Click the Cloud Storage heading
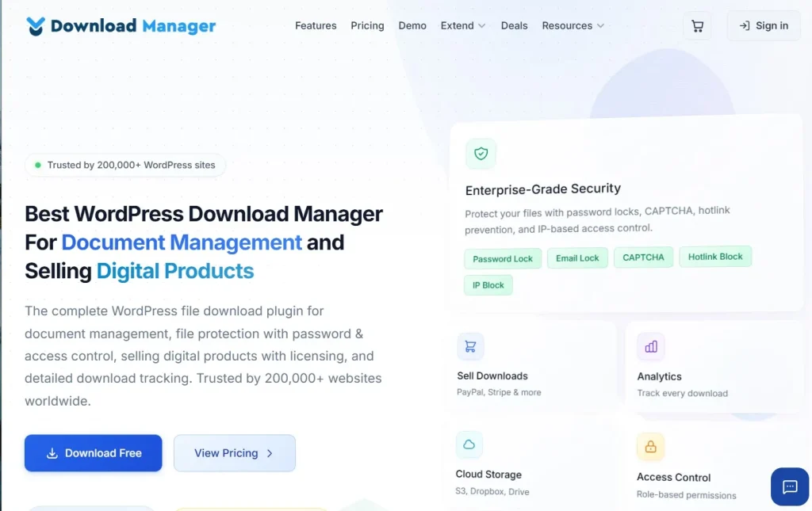Image resolution: width=812 pixels, height=511 pixels. tap(488, 475)
